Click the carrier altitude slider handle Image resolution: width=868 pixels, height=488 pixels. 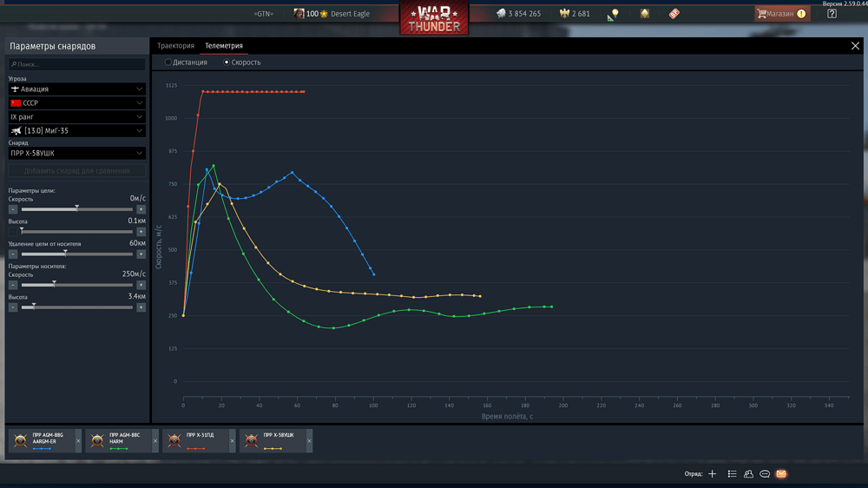tap(34, 306)
